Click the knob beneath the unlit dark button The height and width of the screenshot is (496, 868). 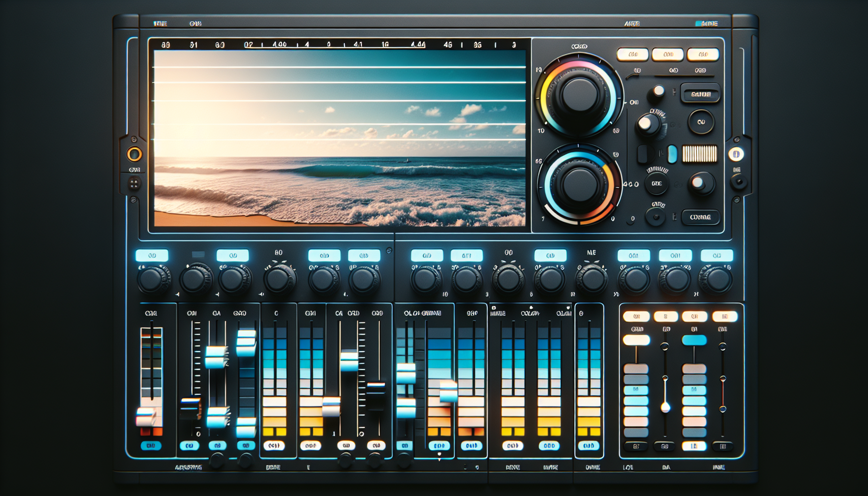tap(196, 279)
